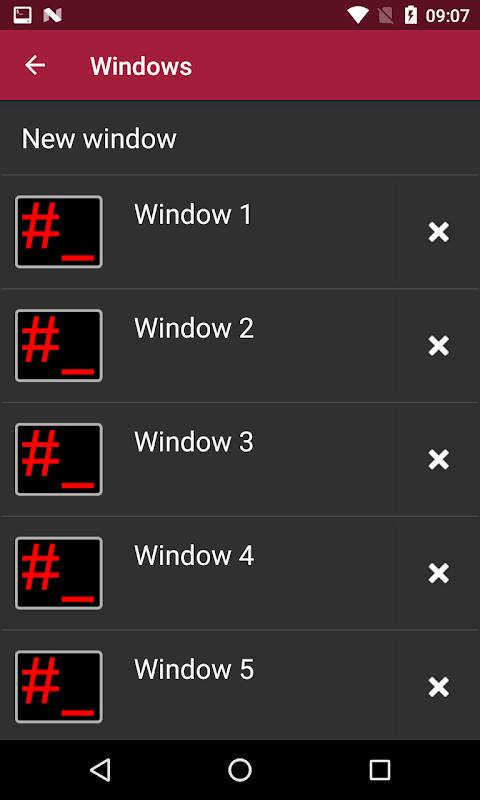This screenshot has width=480, height=800.
Task: Go back using the toolbar arrow
Action: click(35, 65)
